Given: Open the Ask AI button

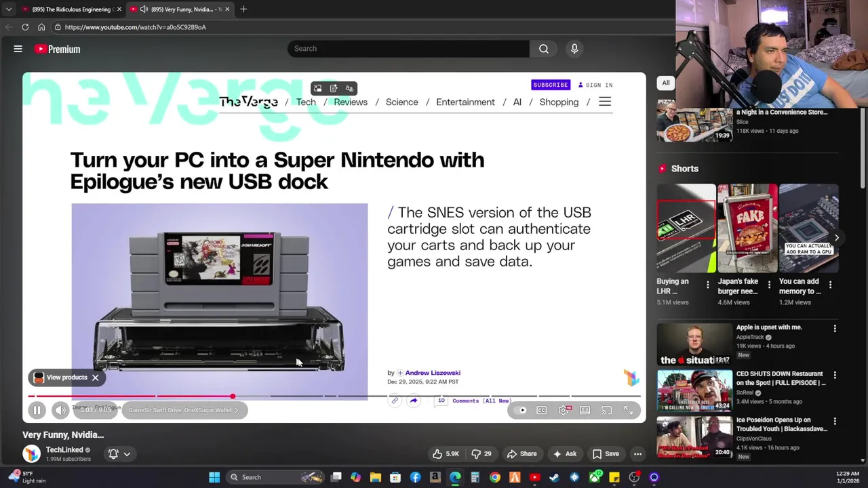Looking at the screenshot, I should tap(565, 454).
